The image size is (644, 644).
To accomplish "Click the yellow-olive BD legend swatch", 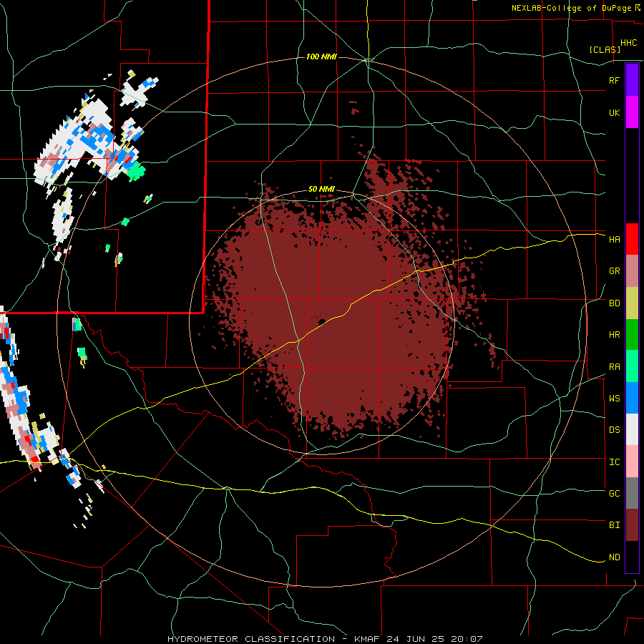I will [632, 303].
